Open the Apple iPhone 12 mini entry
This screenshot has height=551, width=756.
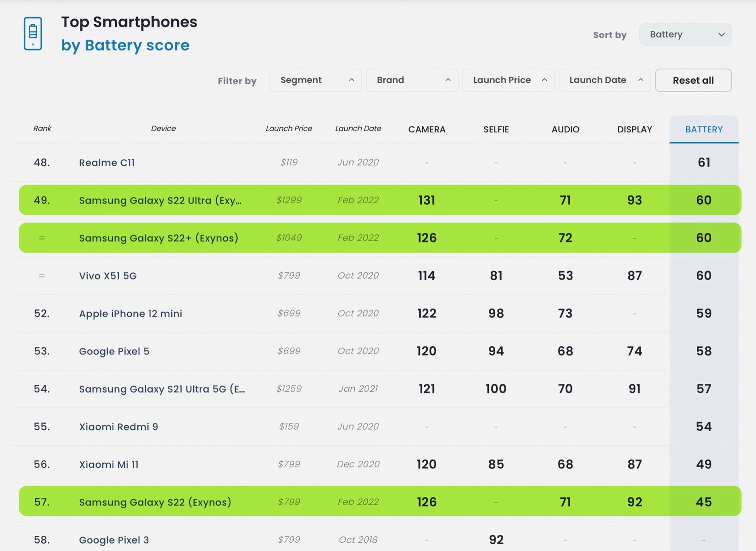point(130,314)
